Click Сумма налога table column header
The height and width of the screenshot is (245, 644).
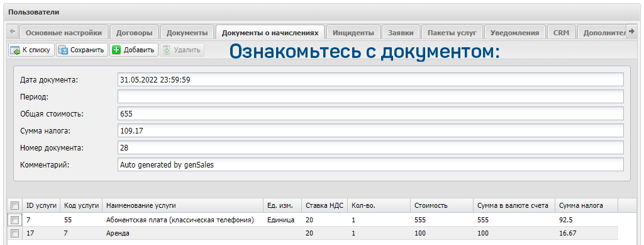pyautogui.click(x=587, y=205)
